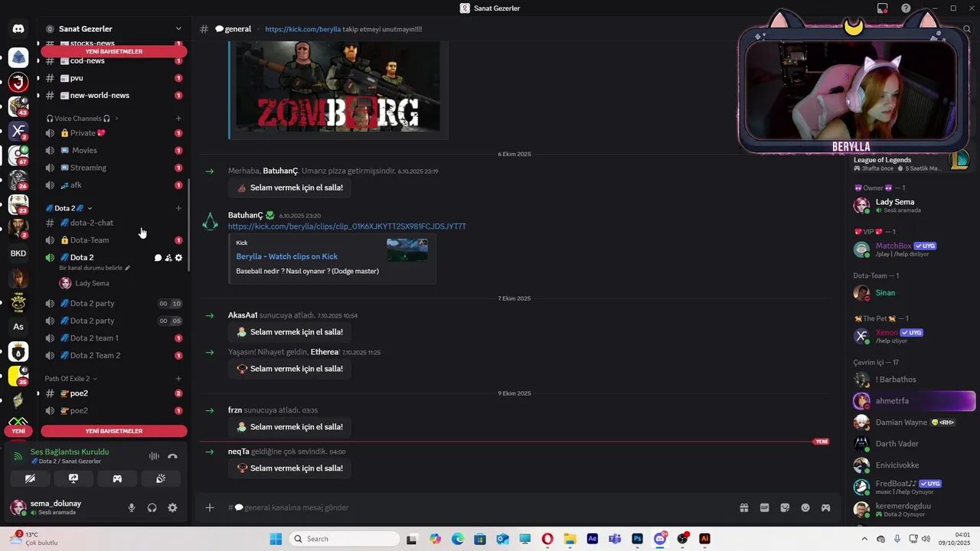Start screen share in voice panel

(x=73, y=478)
